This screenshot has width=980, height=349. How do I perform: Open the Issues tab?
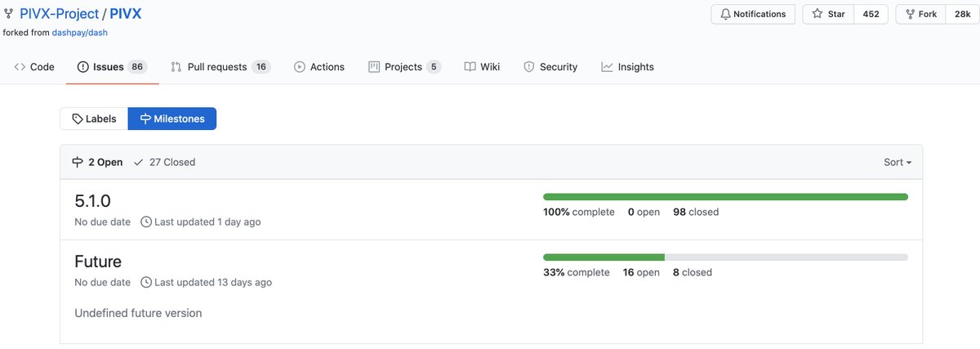pyautogui.click(x=112, y=67)
